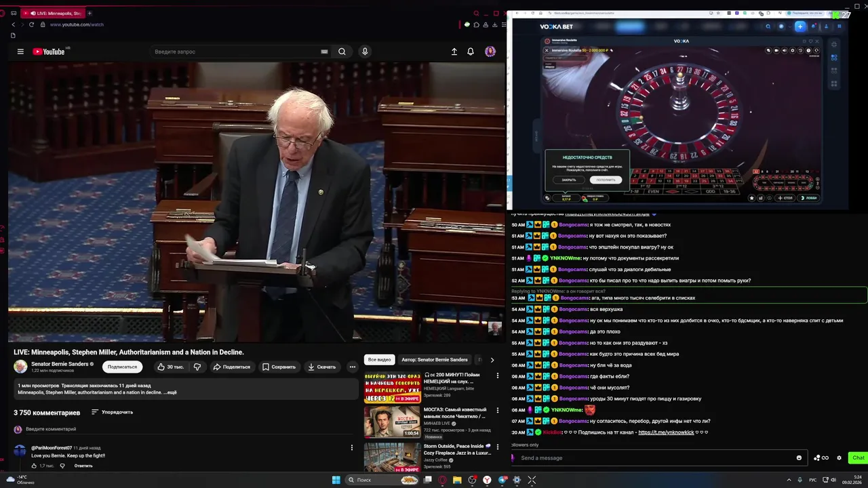Open the chat emoji picker

(x=799, y=457)
